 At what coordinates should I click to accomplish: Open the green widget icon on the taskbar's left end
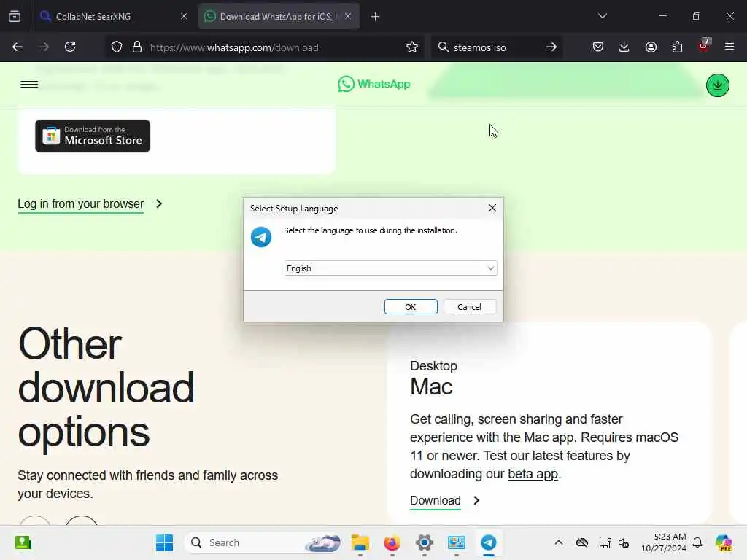click(x=23, y=542)
